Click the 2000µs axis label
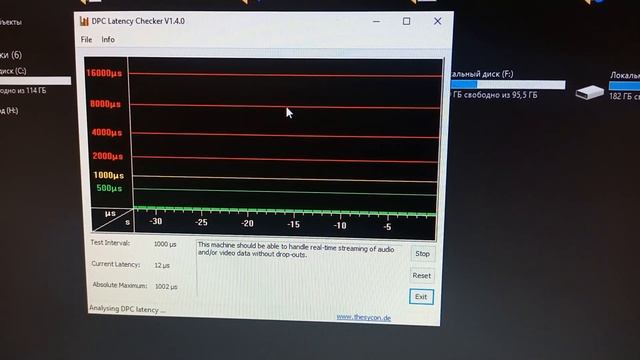 108,156
